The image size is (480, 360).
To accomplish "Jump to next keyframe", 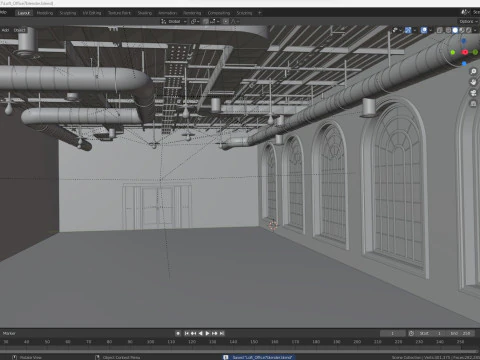I will point(215,333).
